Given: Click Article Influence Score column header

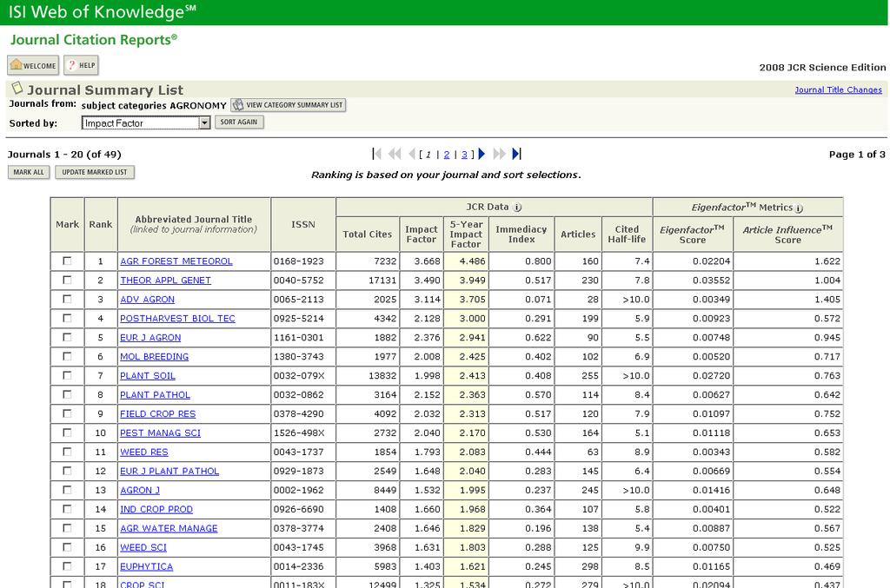Looking at the screenshot, I should [787, 235].
